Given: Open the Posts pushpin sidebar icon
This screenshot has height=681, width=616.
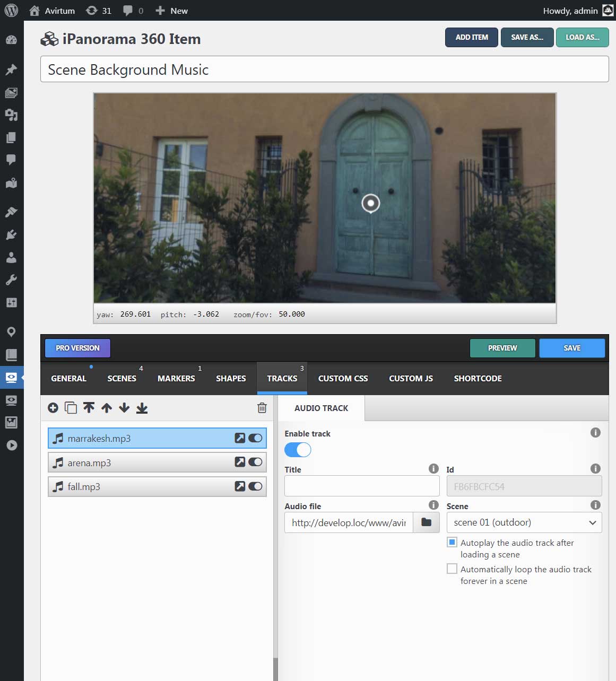Looking at the screenshot, I should pyautogui.click(x=11, y=70).
